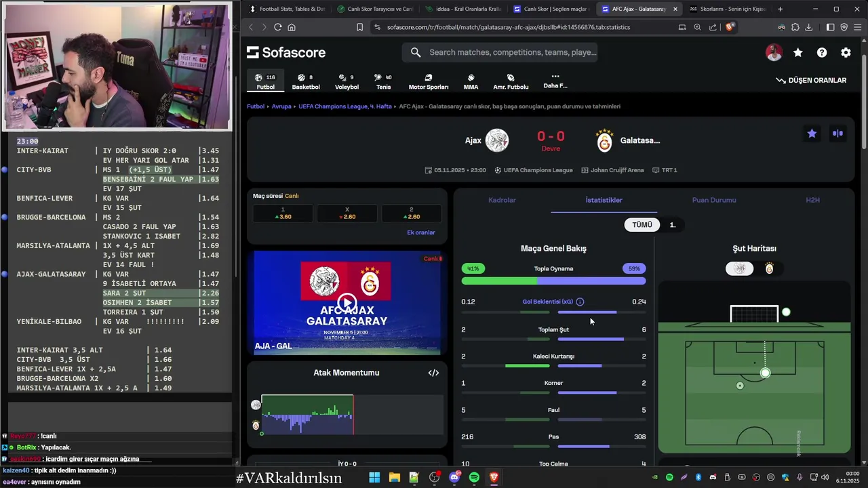Viewport: 868px width, 488px height.
Task: Open the Motor Sporları category
Action: tap(429, 81)
